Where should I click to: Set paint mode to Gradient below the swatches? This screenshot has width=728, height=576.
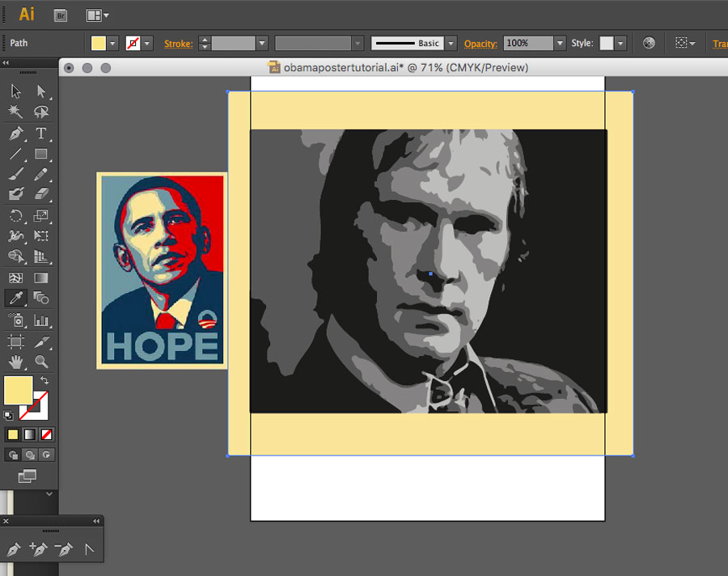coord(29,434)
